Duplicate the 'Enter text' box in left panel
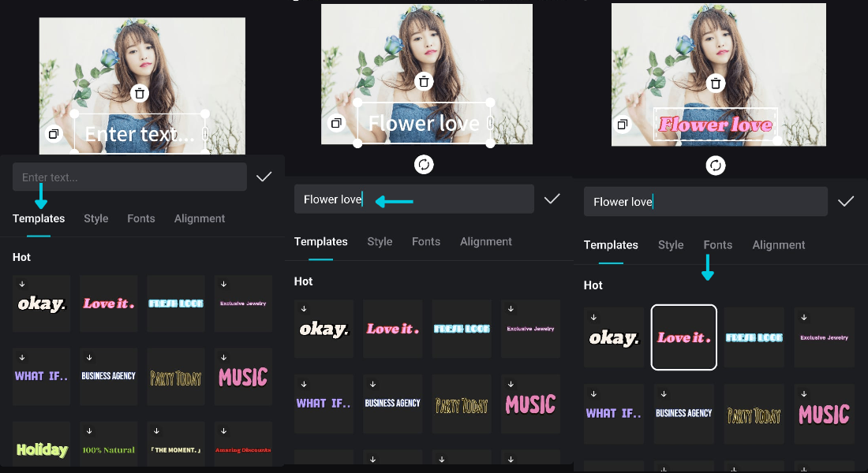The width and height of the screenshot is (868, 473). (x=54, y=134)
